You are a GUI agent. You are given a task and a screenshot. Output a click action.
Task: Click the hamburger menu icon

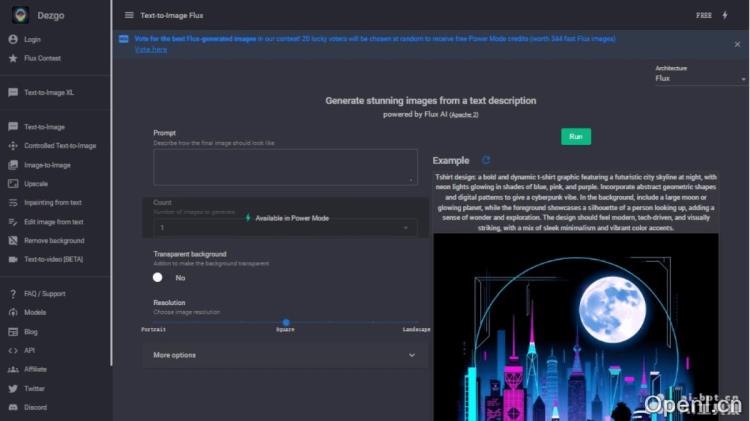coord(129,15)
